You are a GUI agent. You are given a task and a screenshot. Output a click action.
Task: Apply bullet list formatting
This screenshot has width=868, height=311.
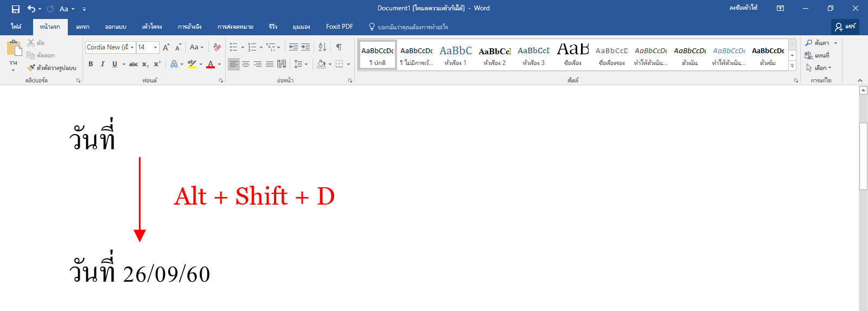coord(234,47)
